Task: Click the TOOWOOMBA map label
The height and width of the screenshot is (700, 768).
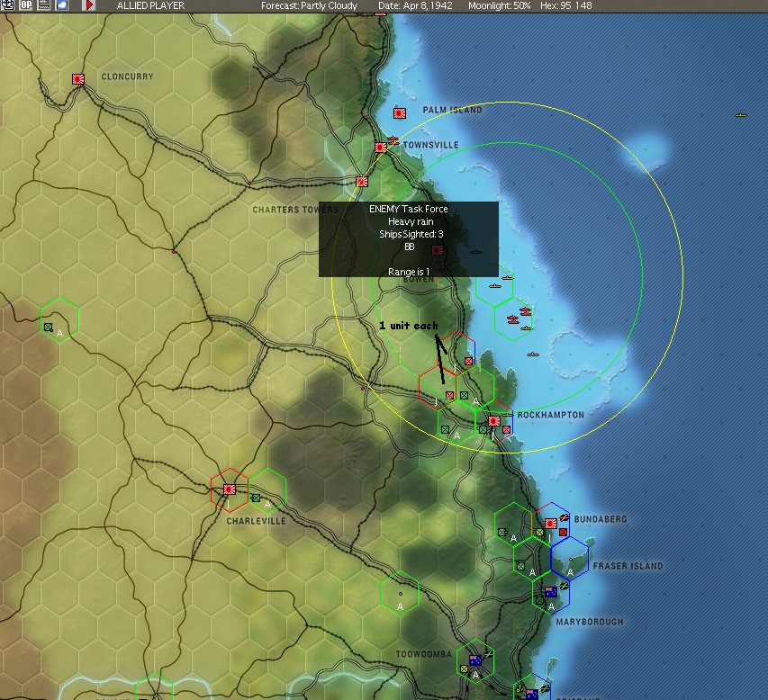Action: (x=424, y=654)
